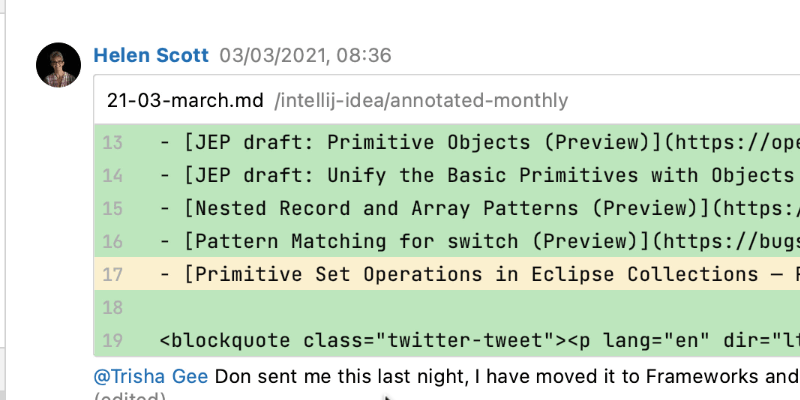Select line number 15 in the gutter
800x400 pixels.
coord(112,209)
